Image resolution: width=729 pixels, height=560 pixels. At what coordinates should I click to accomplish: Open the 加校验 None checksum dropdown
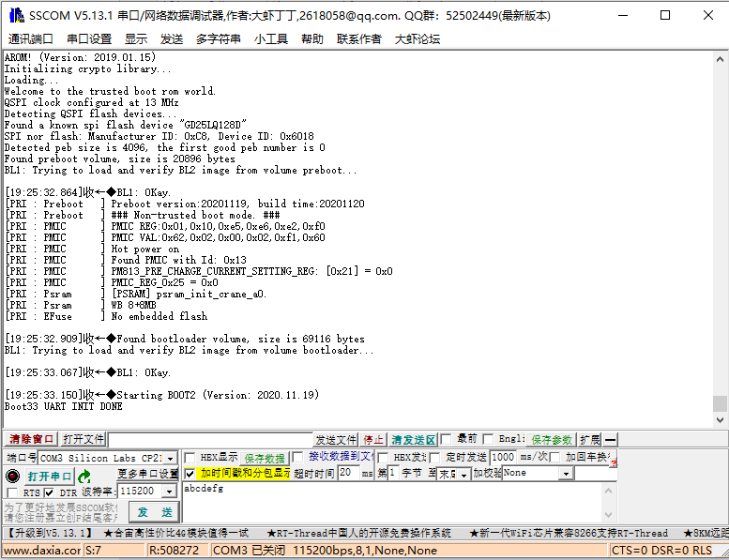coord(566,474)
